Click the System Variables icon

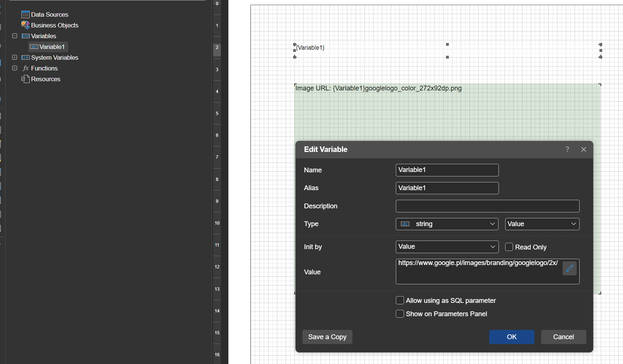tap(26, 57)
